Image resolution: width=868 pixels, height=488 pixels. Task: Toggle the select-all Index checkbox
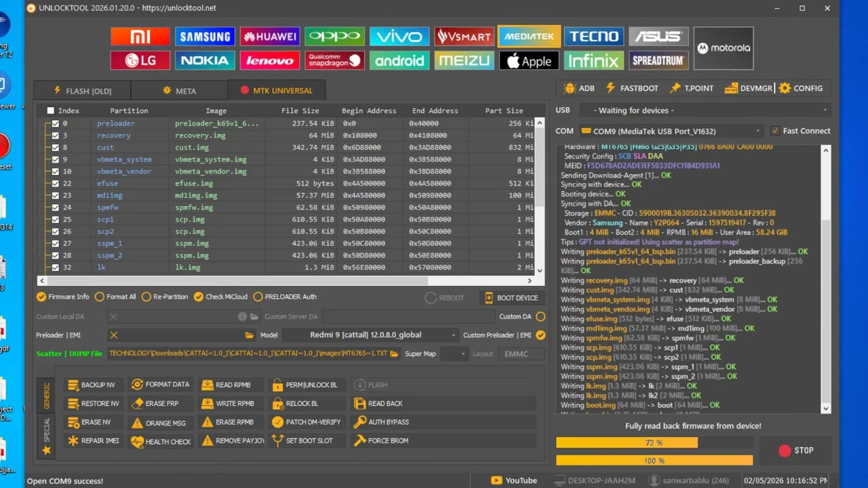(51, 110)
